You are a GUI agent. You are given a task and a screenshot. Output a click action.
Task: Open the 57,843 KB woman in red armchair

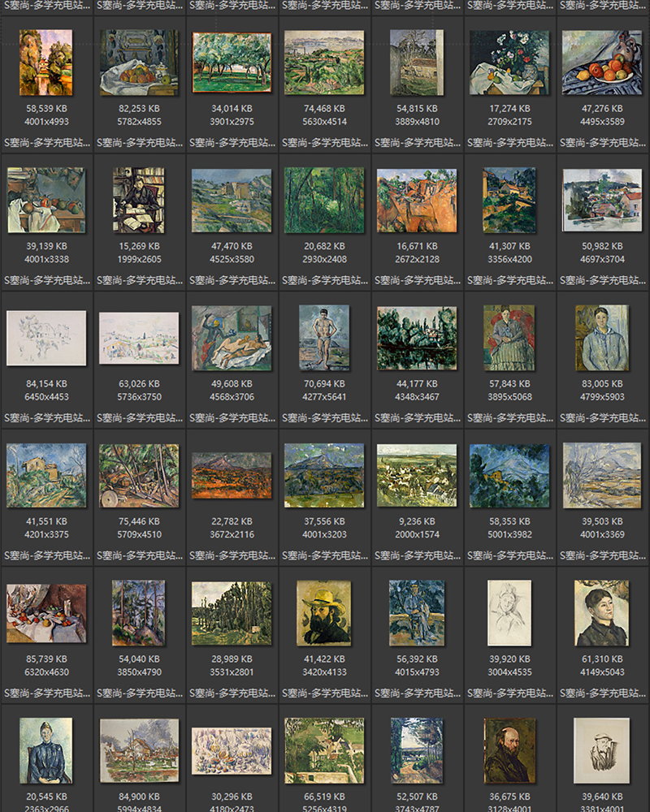509,337
